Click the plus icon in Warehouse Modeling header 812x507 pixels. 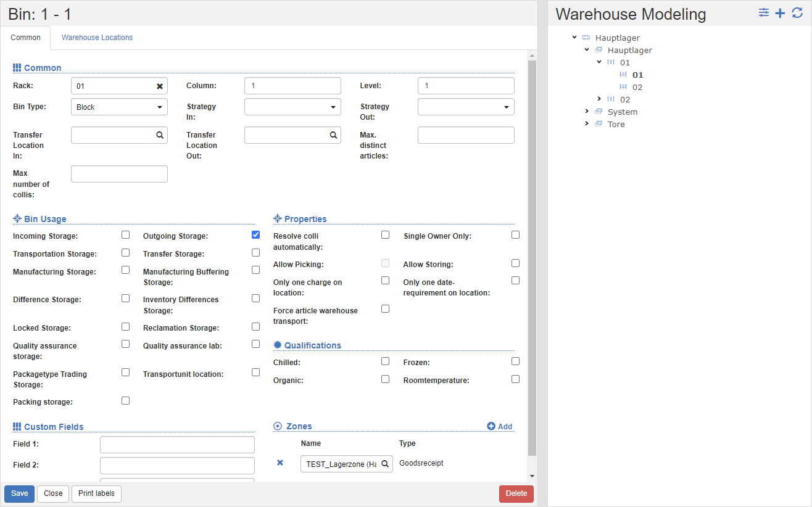(x=781, y=13)
